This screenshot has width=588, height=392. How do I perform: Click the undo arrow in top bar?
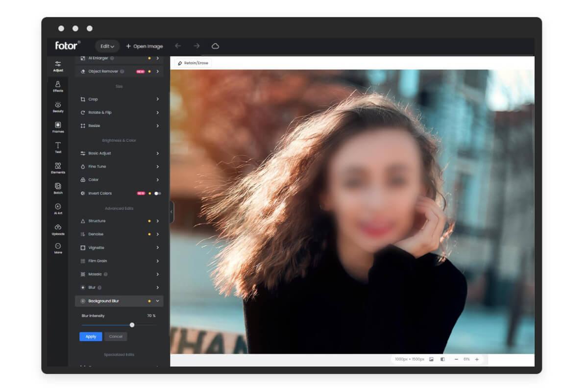pyautogui.click(x=178, y=46)
